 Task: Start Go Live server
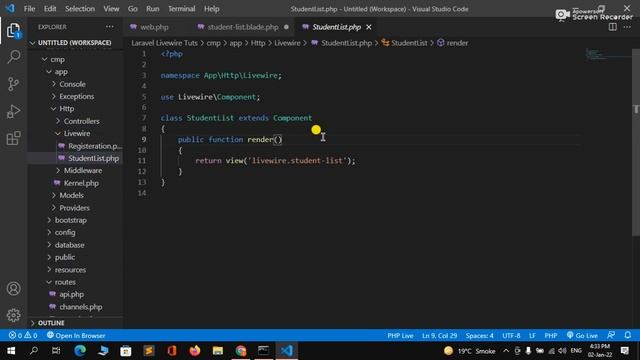(582, 336)
